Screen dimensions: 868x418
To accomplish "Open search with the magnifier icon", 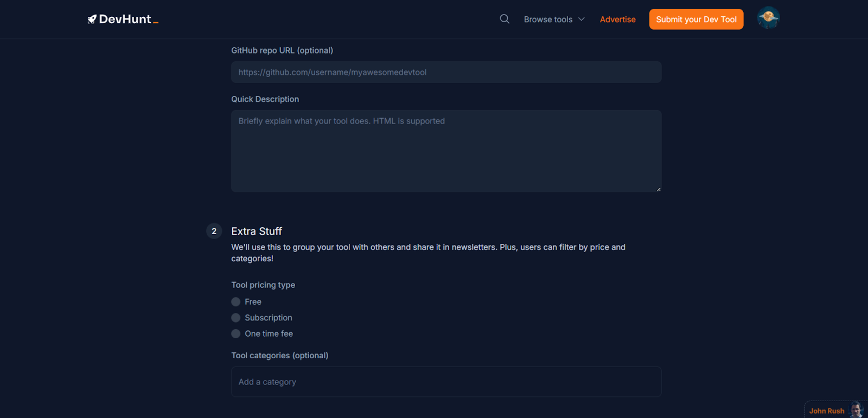I will (x=505, y=19).
